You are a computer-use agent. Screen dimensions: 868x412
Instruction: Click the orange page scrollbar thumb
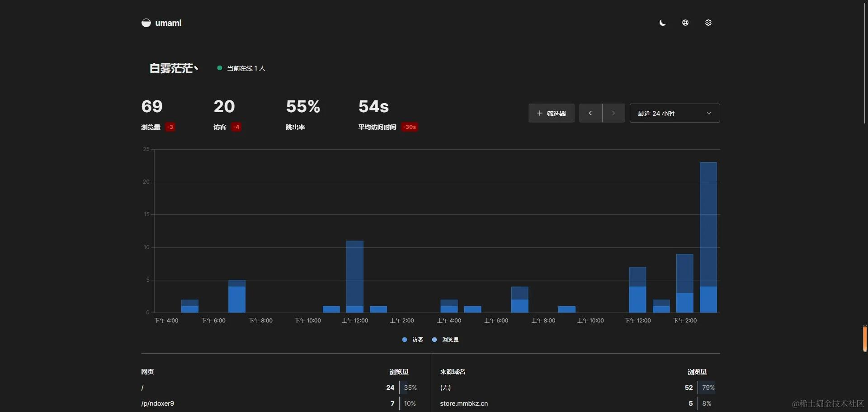click(x=865, y=338)
